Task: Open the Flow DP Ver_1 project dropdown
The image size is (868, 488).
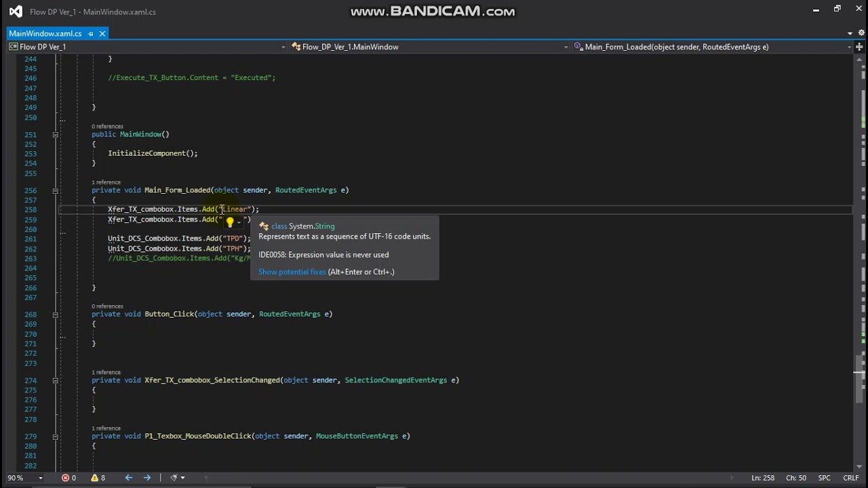Action: coord(283,47)
